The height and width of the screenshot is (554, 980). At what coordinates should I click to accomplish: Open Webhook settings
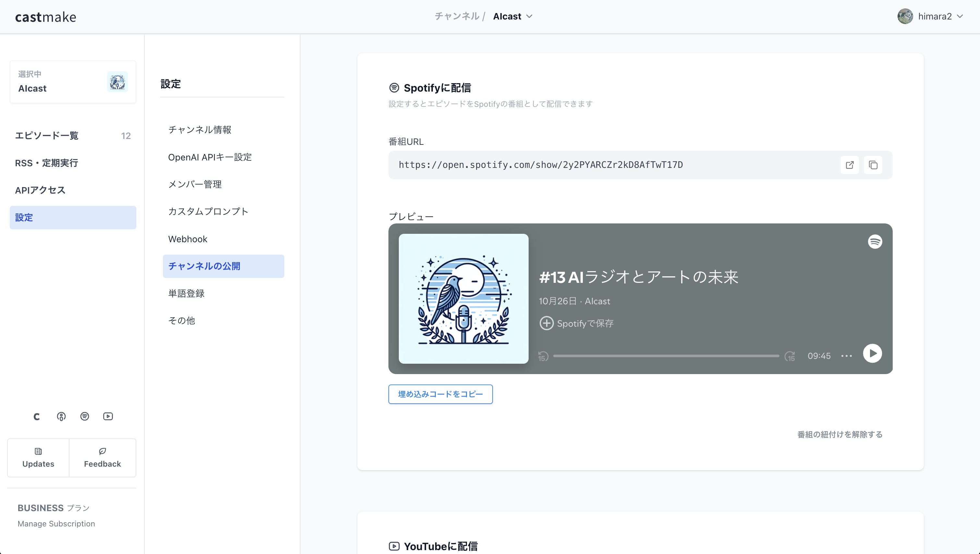223,239
